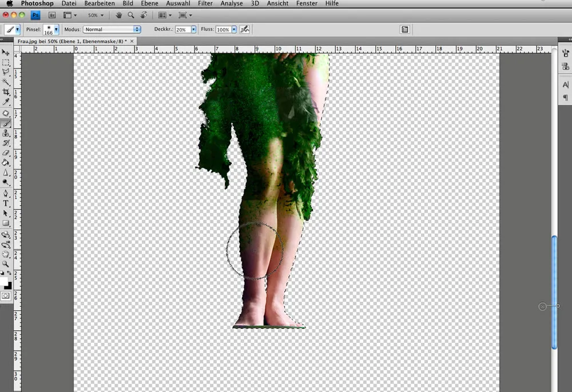Open the Modus dropdown set to Normal
The image size is (572, 392).
click(112, 29)
